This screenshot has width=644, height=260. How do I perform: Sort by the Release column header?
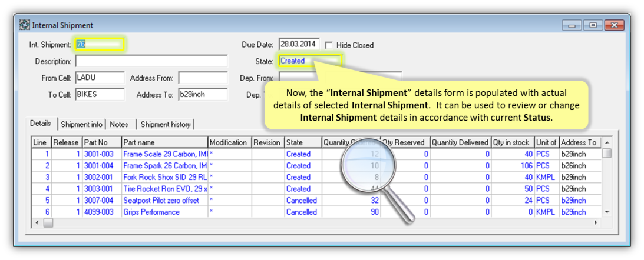[67, 142]
